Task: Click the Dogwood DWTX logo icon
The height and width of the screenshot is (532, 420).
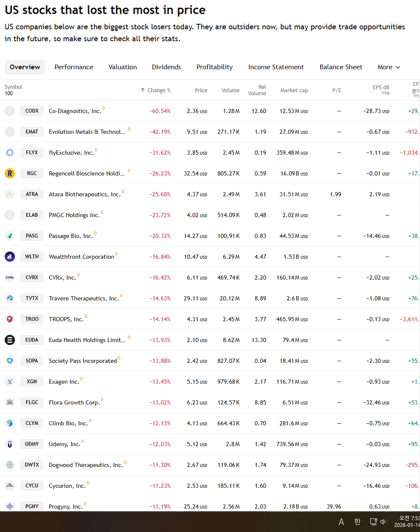Action: tap(10, 465)
